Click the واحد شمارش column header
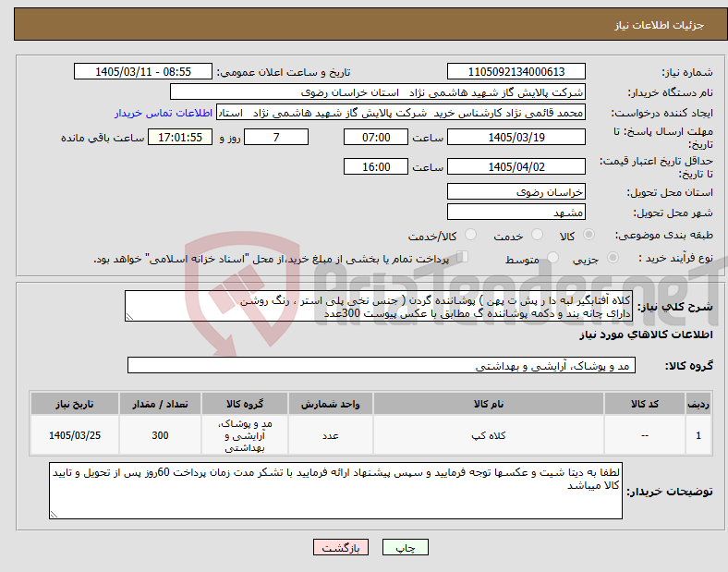This screenshot has height=572, width=728. coord(331,404)
